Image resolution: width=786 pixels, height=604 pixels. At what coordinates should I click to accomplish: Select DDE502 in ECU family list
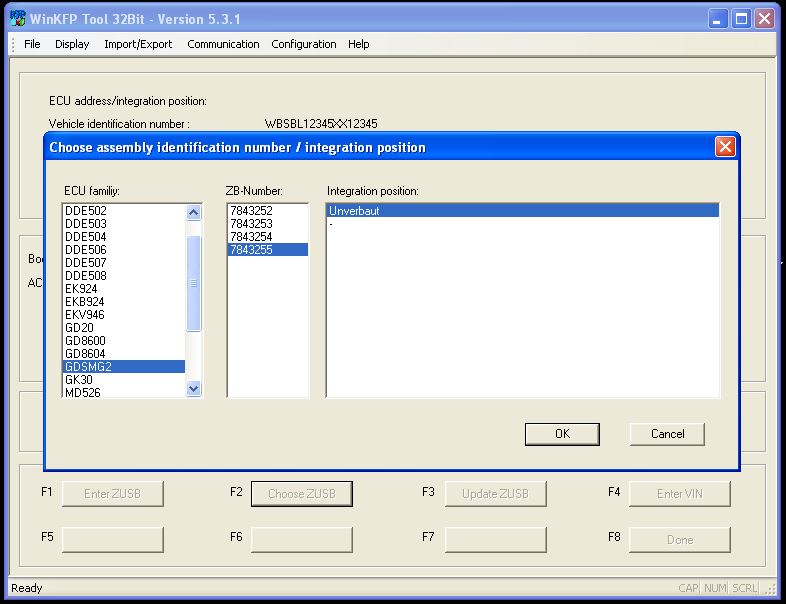point(123,211)
